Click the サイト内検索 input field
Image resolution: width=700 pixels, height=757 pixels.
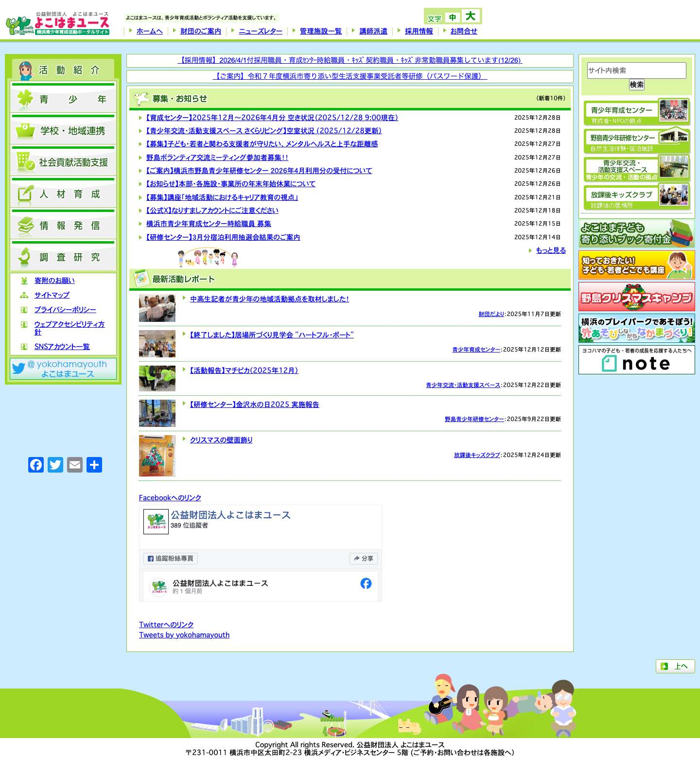(x=636, y=70)
